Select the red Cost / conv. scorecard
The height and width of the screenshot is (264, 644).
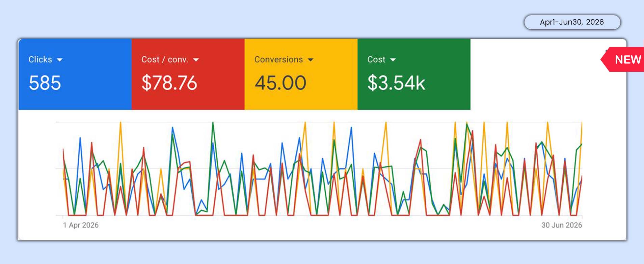(188, 74)
